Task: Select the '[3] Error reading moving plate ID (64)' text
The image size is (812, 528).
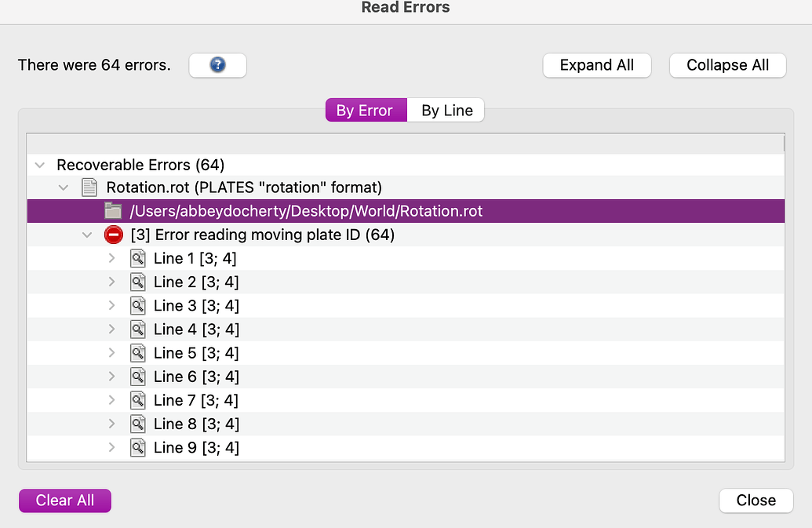Action: pos(263,235)
